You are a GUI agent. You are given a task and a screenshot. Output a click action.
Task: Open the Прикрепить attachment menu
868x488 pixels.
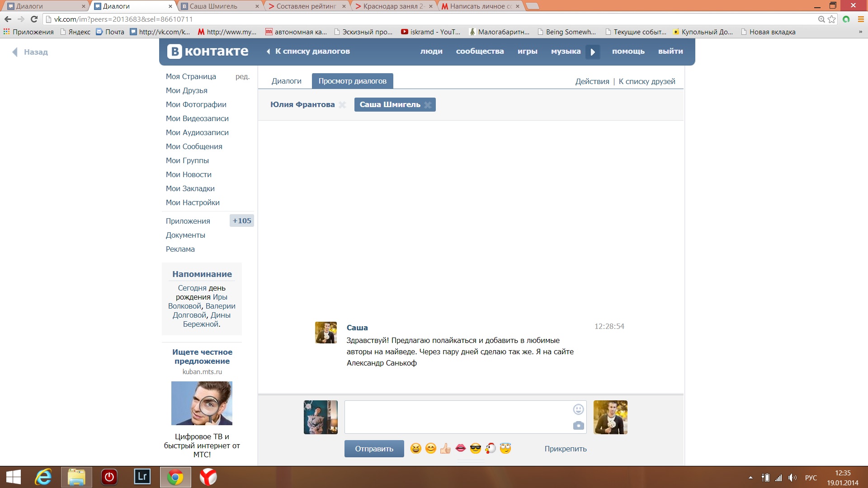click(565, 449)
